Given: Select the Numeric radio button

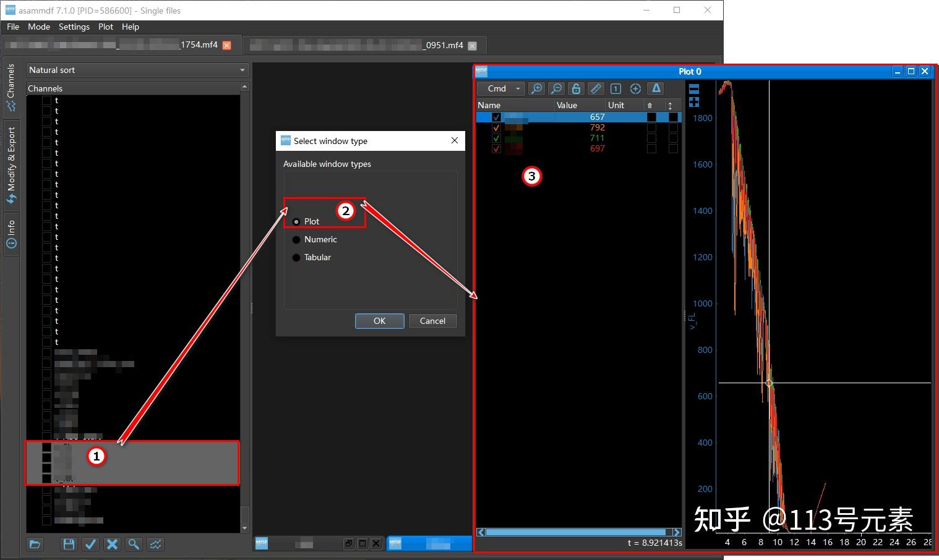Looking at the screenshot, I should click(x=296, y=239).
